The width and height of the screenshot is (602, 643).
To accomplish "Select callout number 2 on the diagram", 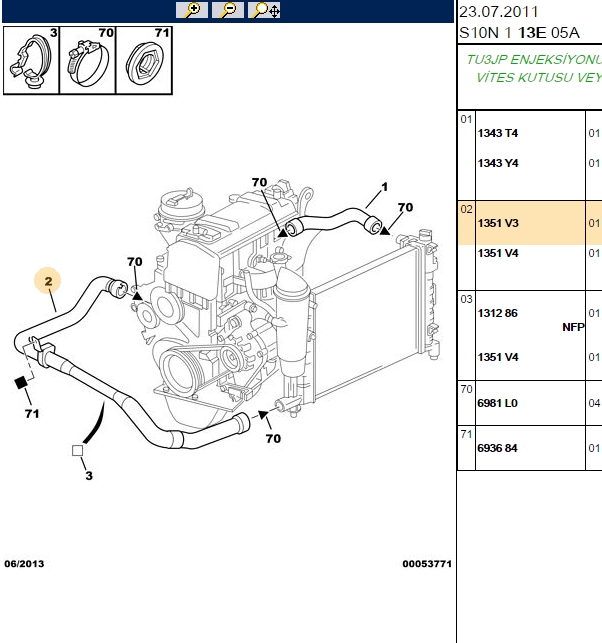I will pos(48,281).
